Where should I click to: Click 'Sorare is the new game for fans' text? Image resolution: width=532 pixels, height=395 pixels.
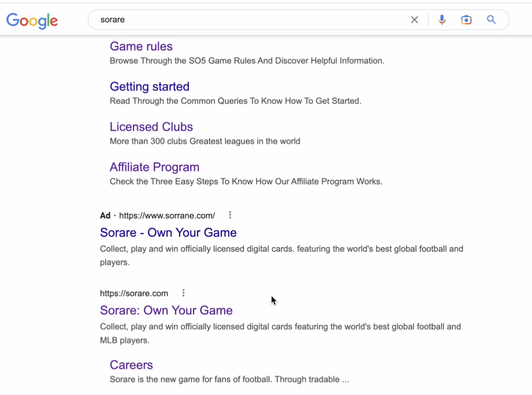point(229,379)
